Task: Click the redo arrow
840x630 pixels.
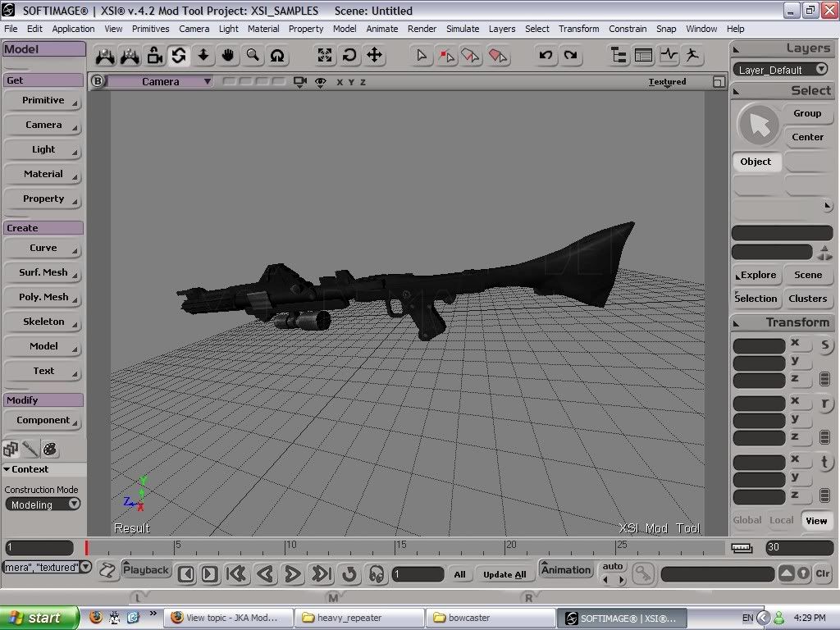Action: (571, 55)
